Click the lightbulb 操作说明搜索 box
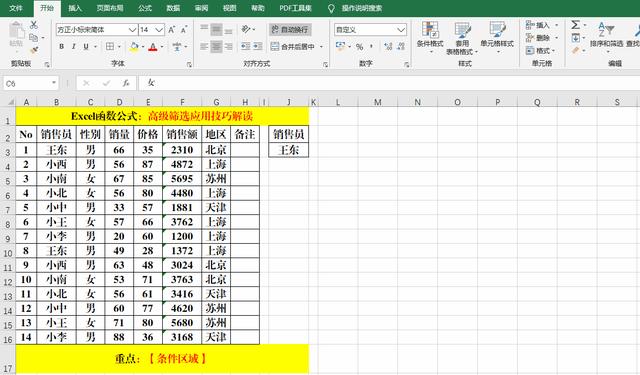The height and width of the screenshot is (375, 640). tap(356, 8)
